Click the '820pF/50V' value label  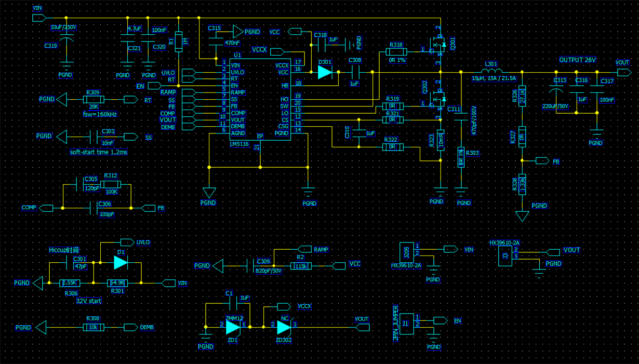click(269, 271)
